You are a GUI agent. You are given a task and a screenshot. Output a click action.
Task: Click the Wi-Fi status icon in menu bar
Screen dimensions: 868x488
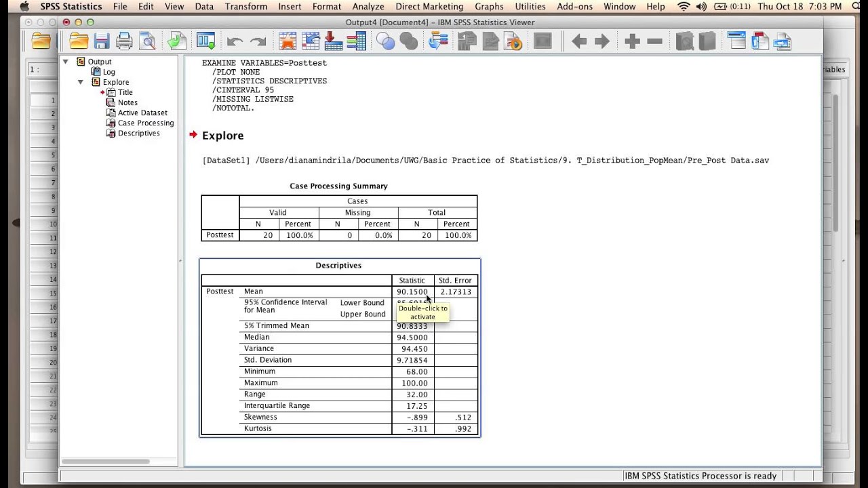[684, 7]
